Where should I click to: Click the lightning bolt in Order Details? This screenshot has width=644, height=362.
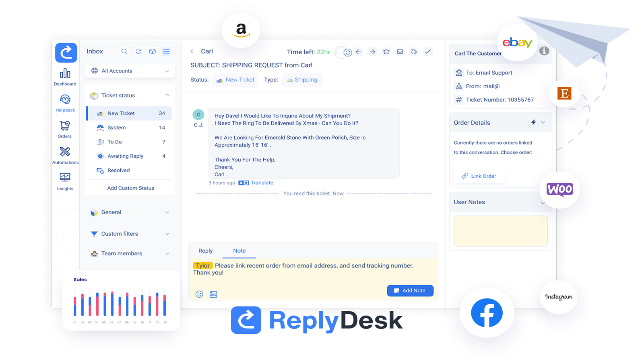click(533, 122)
